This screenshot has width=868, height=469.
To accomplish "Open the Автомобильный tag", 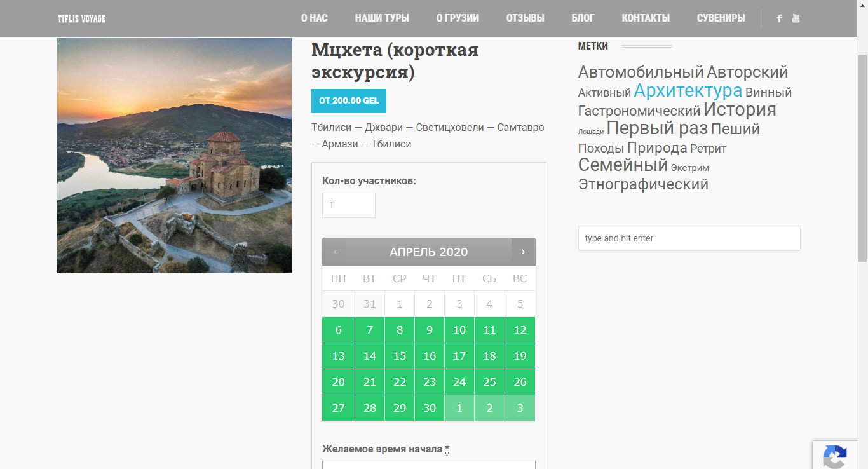I will [641, 72].
